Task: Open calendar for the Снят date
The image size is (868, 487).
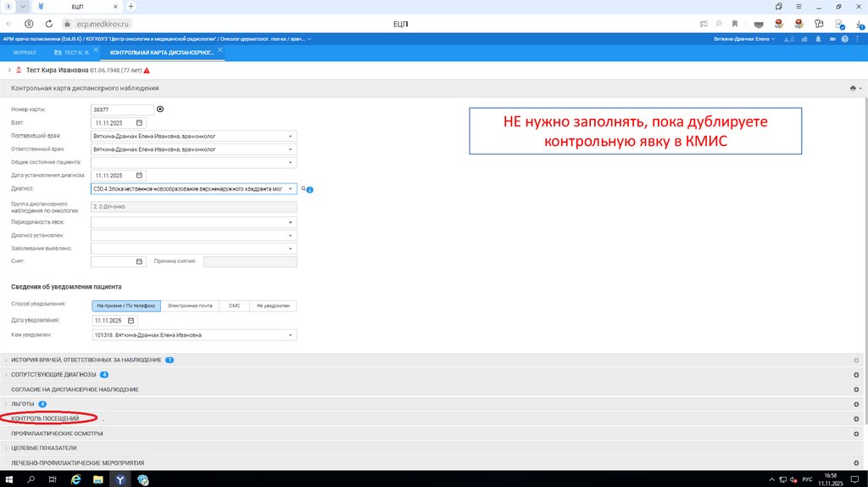Action: (x=139, y=261)
